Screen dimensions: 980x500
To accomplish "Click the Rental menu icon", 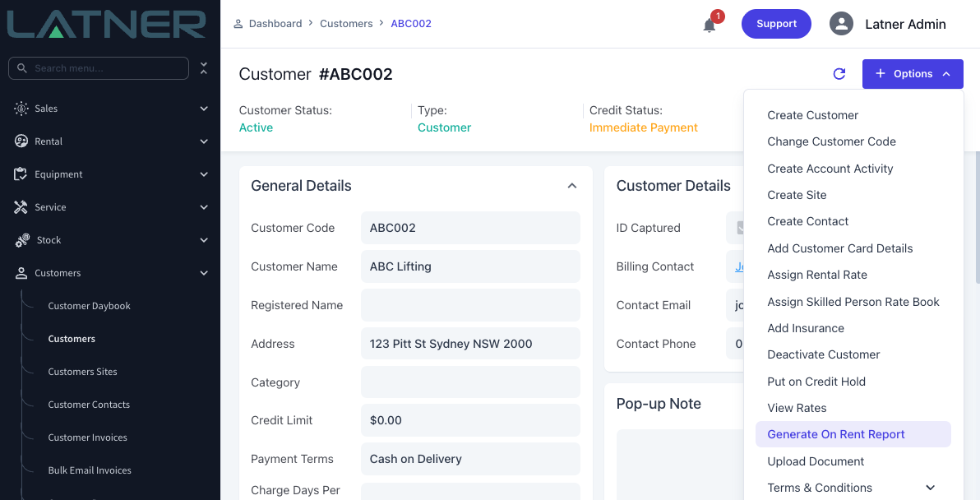I will [21, 141].
